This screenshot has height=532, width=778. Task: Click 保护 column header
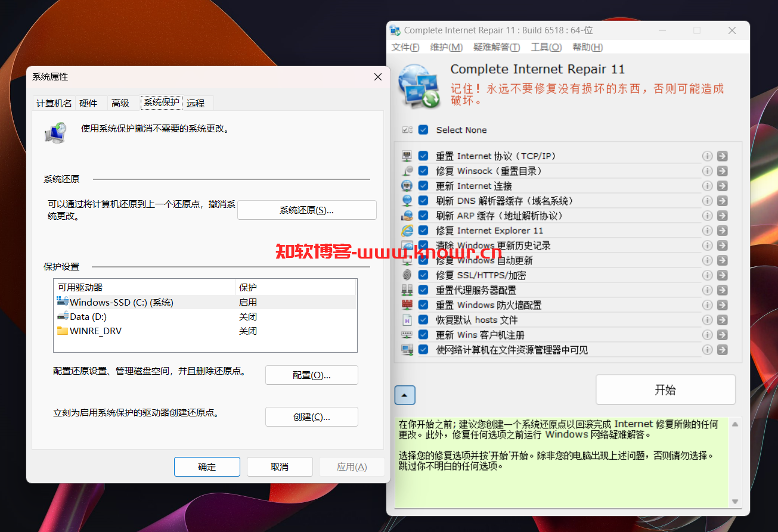pyautogui.click(x=296, y=287)
